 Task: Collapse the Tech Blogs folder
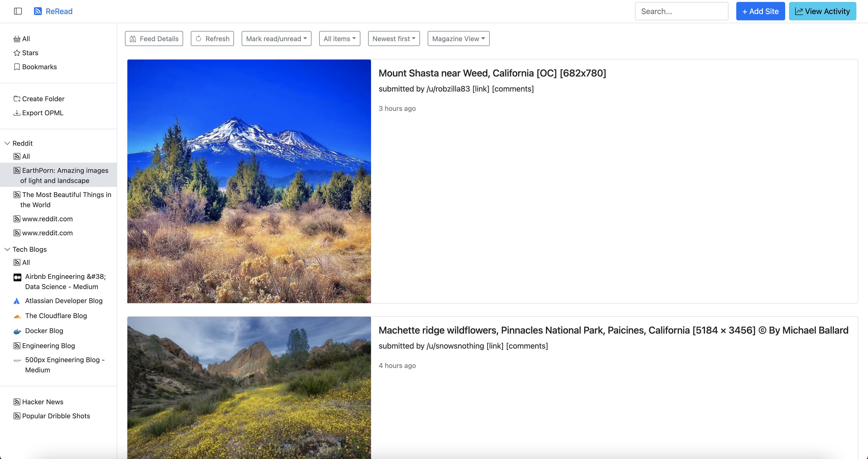[7, 250]
